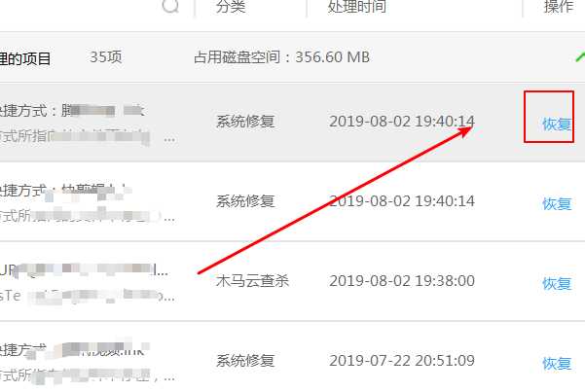Select 系统修复 category in 2019-07-22 row
Viewport: 585px width, 392px height.
coord(245,361)
